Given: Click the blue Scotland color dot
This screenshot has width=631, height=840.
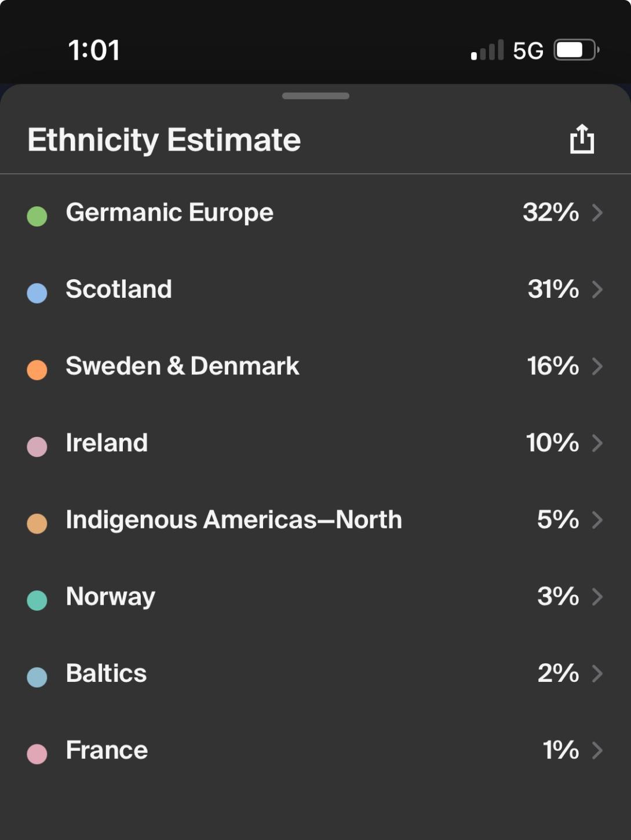Looking at the screenshot, I should (37, 293).
